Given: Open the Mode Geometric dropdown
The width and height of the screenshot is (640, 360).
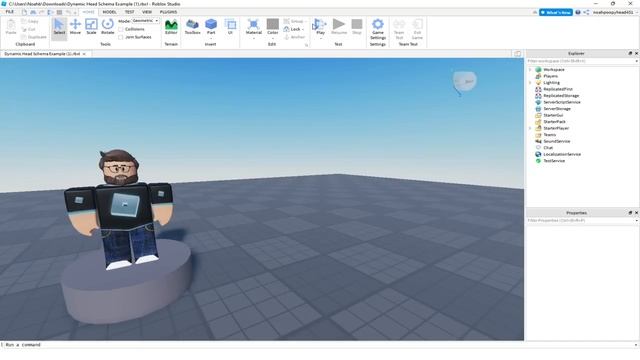Looking at the screenshot, I should 145,21.
